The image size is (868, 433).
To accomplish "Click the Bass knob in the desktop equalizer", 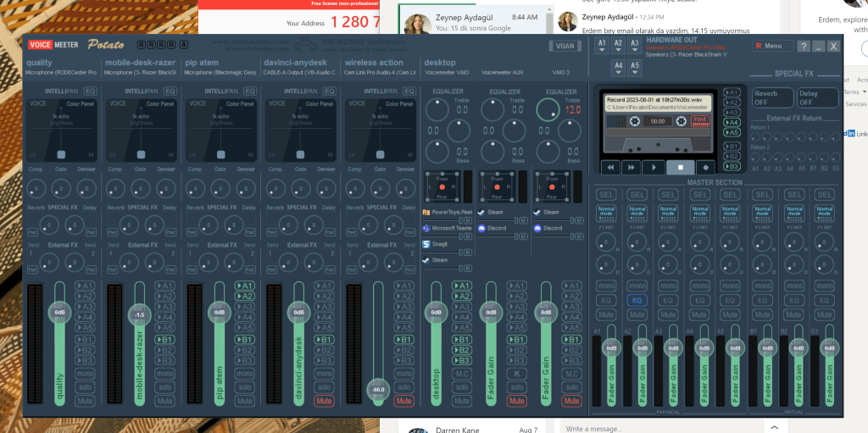I will coord(437,151).
